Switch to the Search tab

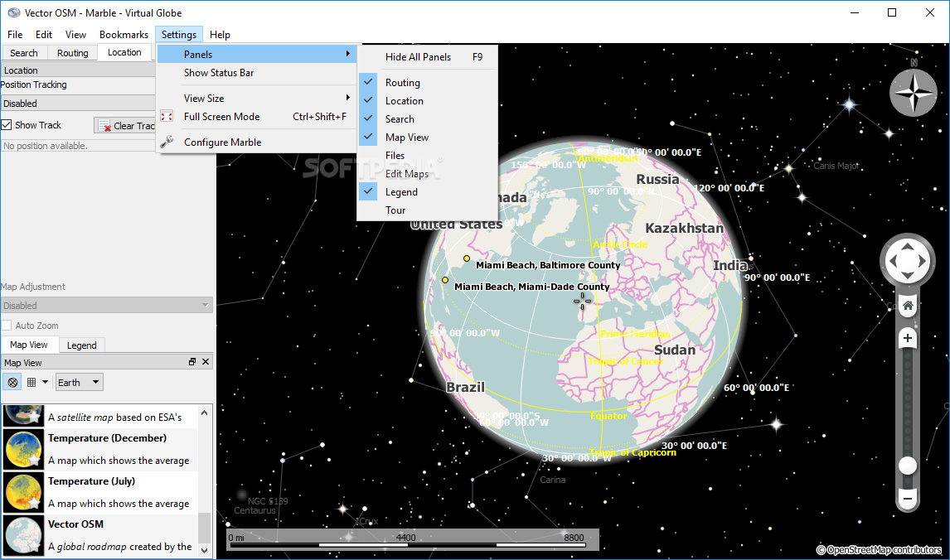(x=24, y=53)
